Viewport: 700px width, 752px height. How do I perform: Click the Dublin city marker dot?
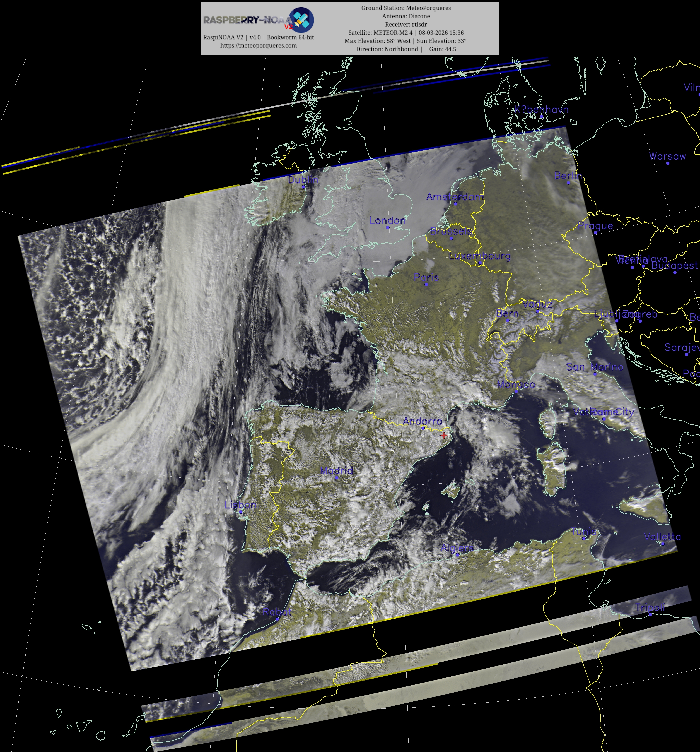[x=303, y=186]
